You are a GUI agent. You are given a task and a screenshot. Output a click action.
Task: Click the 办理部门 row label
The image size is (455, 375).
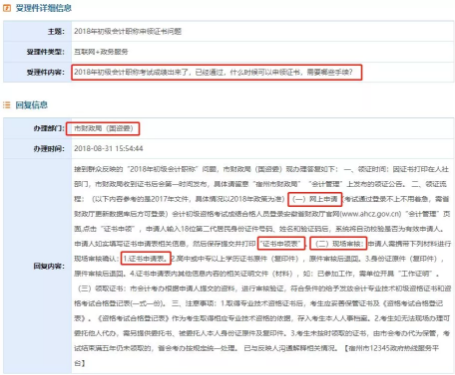pyautogui.click(x=49, y=128)
